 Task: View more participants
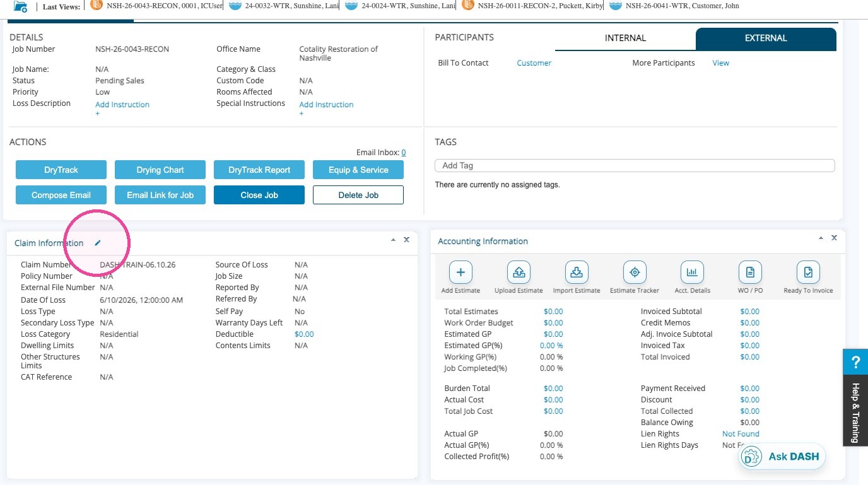[721, 63]
